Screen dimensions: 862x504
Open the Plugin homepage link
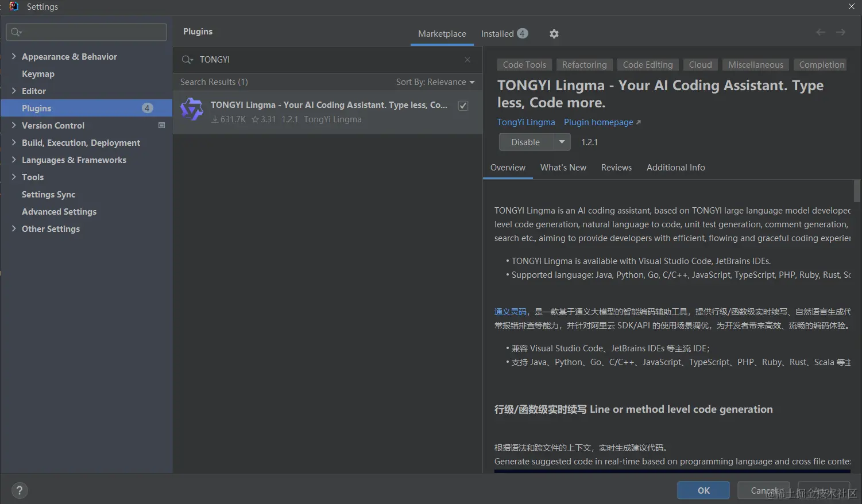point(602,122)
